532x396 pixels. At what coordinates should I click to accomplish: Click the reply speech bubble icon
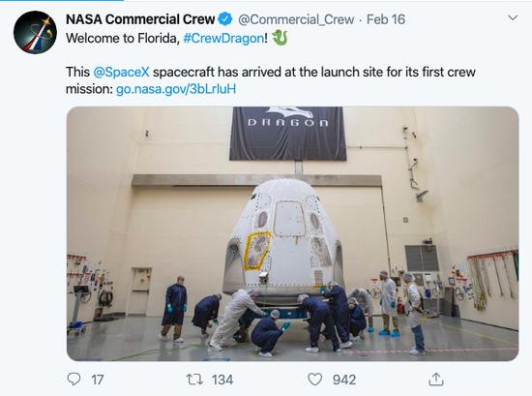click(74, 379)
